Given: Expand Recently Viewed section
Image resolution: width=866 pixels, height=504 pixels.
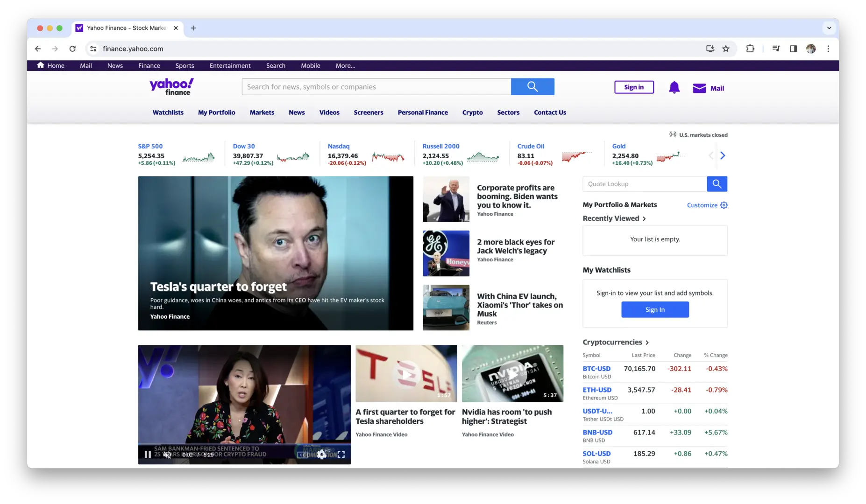Looking at the screenshot, I should click(614, 218).
